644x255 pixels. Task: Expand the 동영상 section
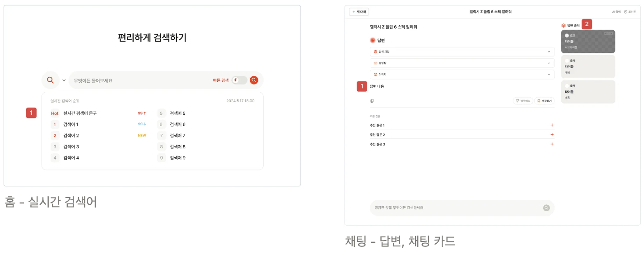[x=462, y=63]
